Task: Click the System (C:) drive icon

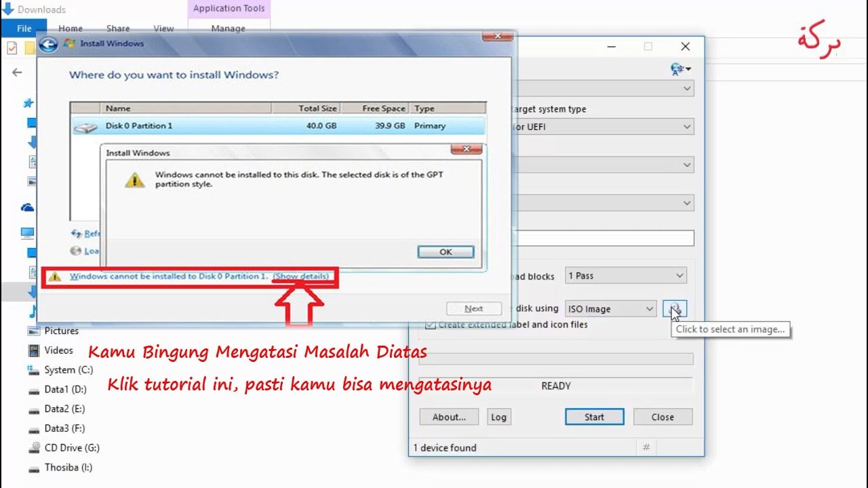Action: pyautogui.click(x=33, y=370)
